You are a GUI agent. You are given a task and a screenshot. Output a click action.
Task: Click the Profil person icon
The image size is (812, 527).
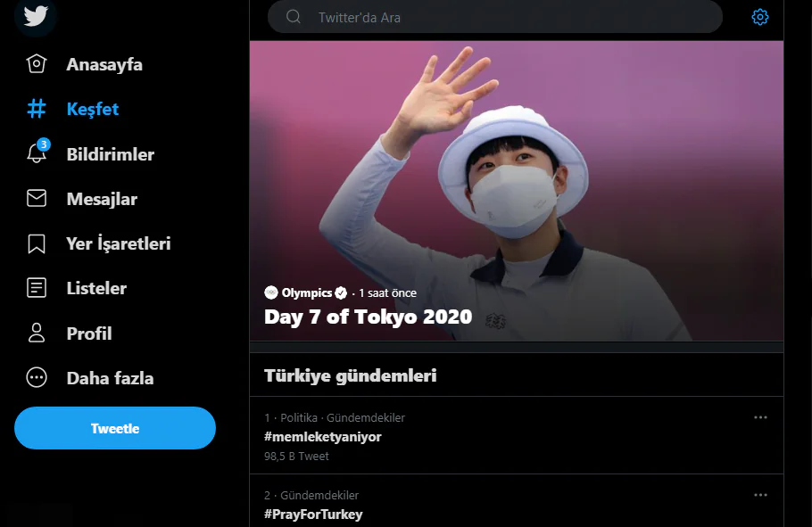click(37, 333)
